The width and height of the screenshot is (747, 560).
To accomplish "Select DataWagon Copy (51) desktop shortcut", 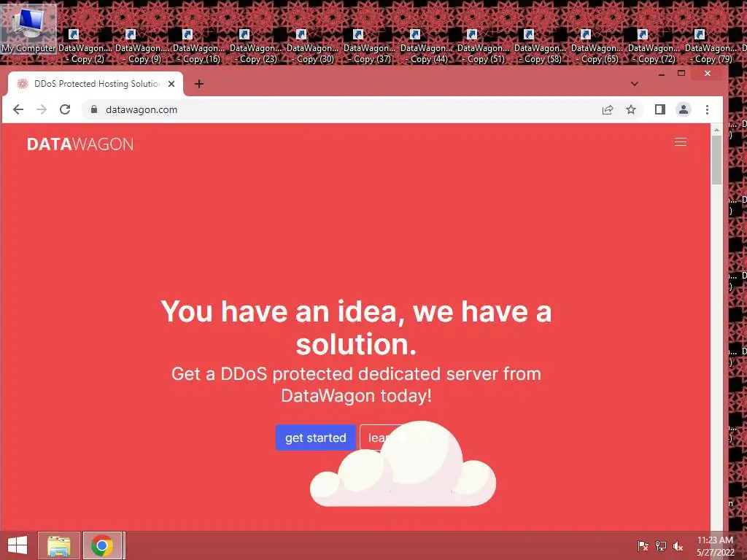I will click(483, 47).
